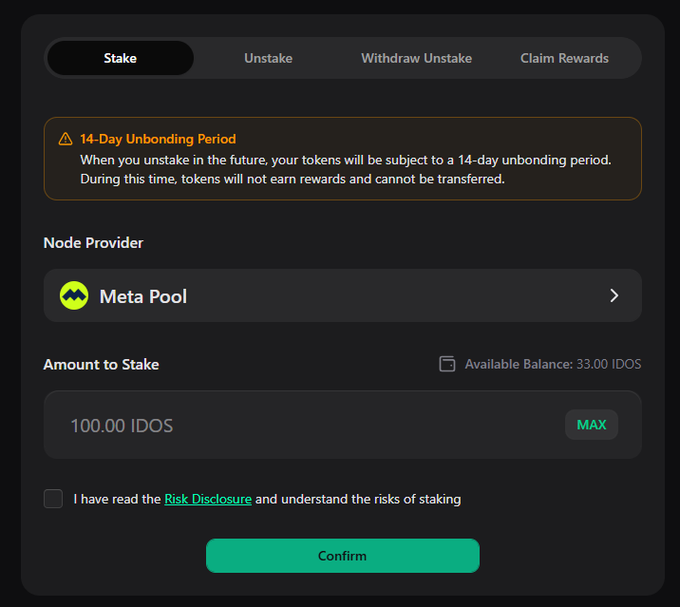The width and height of the screenshot is (680, 607).
Task: Click the Meta Pool logo icon
Action: [74, 296]
